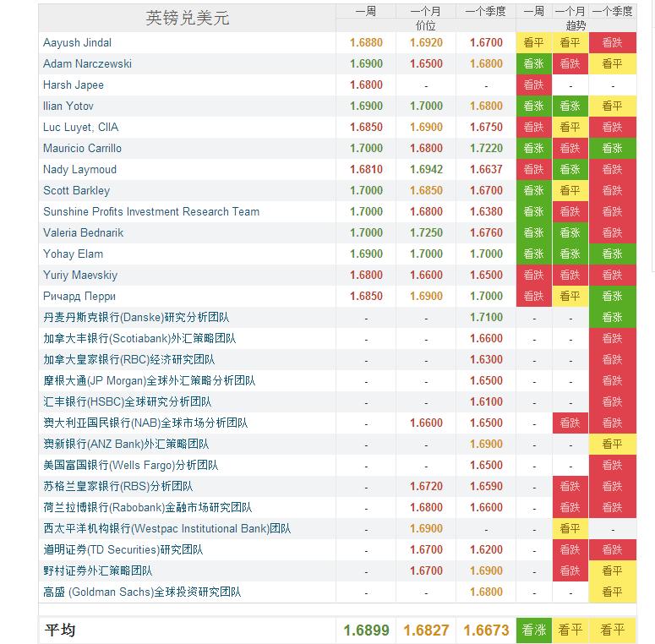The width and height of the screenshot is (655, 644).
Task: Click the HSBC global research team
Action: tap(128, 401)
